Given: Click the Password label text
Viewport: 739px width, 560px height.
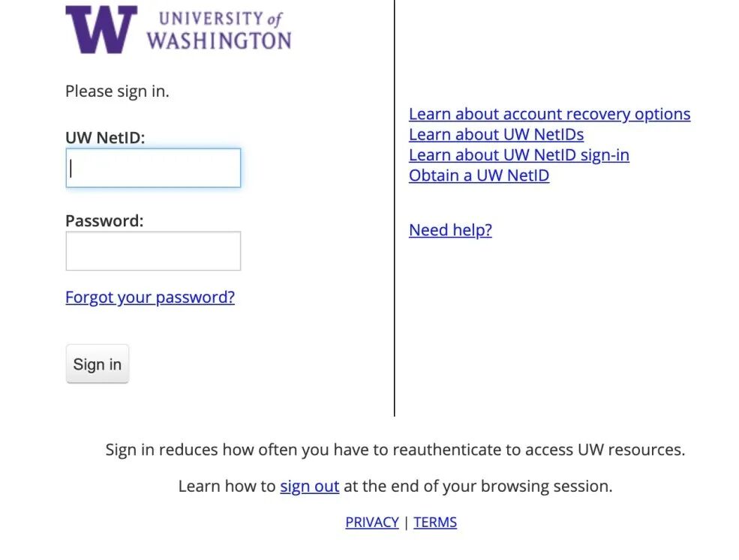Looking at the screenshot, I should coord(104,221).
